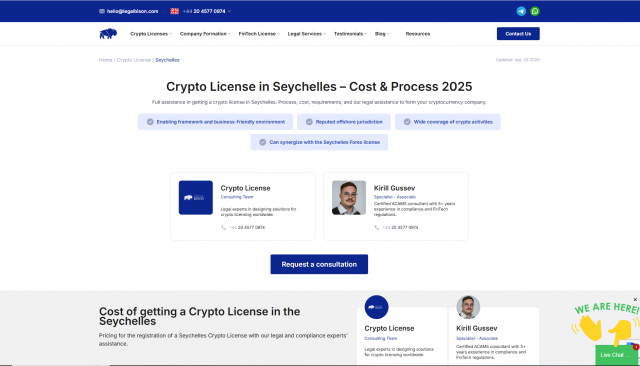The image size is (640, 366).
Task: Click the envelope icon beside hello@legalbison.com
Action: tap(102, 11)
